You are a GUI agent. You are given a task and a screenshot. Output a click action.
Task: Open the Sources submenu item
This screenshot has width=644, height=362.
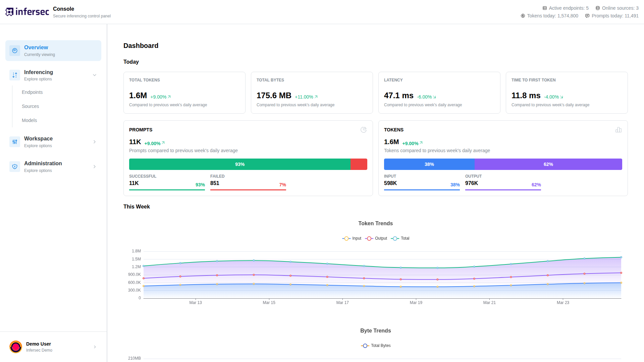tap(31, 106)
